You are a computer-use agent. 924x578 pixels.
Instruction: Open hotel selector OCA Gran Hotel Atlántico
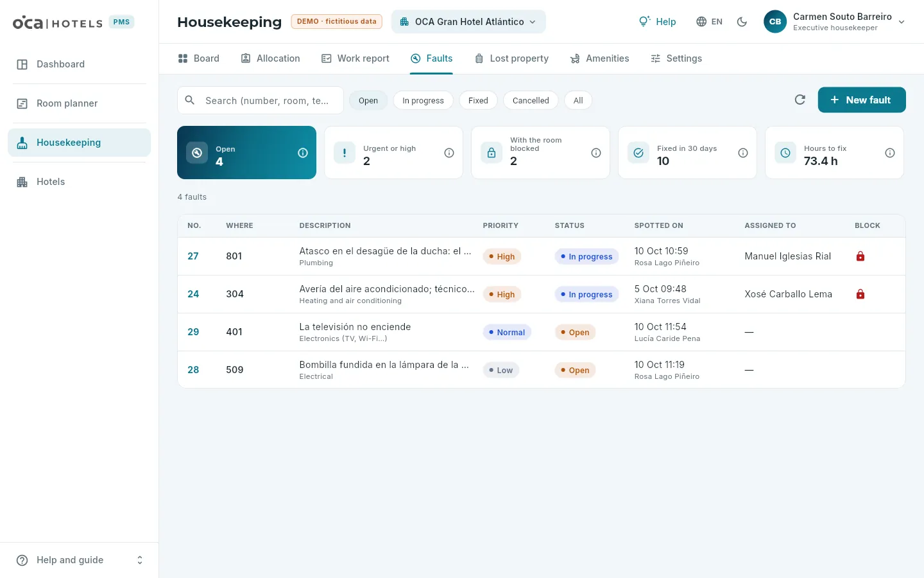pyautogui.click(x=468, y=22)
